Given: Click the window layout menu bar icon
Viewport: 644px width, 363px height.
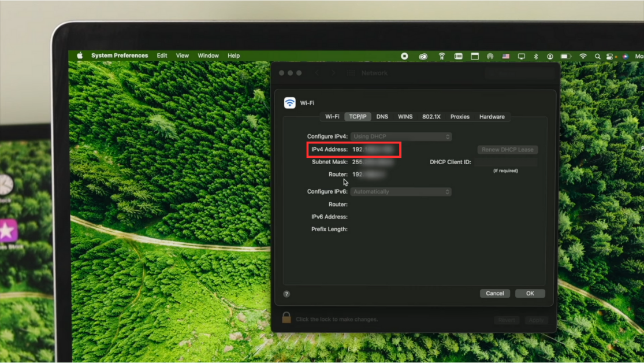Looking at the screenshot, I should (x=475, y=56).
